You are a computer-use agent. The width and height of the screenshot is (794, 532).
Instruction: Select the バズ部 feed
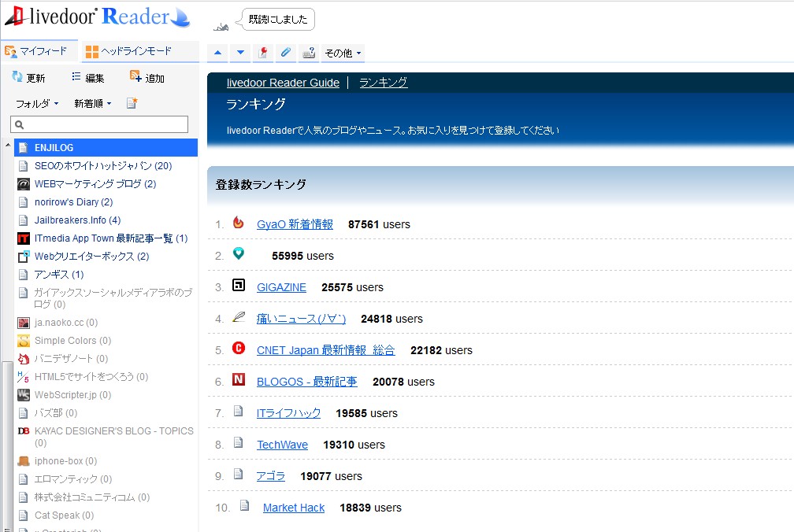coord(56,413)
